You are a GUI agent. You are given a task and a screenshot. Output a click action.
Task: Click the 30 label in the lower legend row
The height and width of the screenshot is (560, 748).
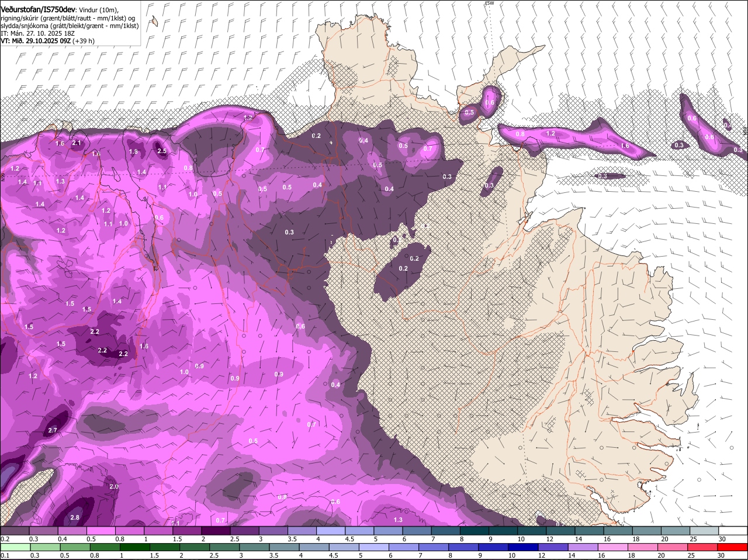721,555
